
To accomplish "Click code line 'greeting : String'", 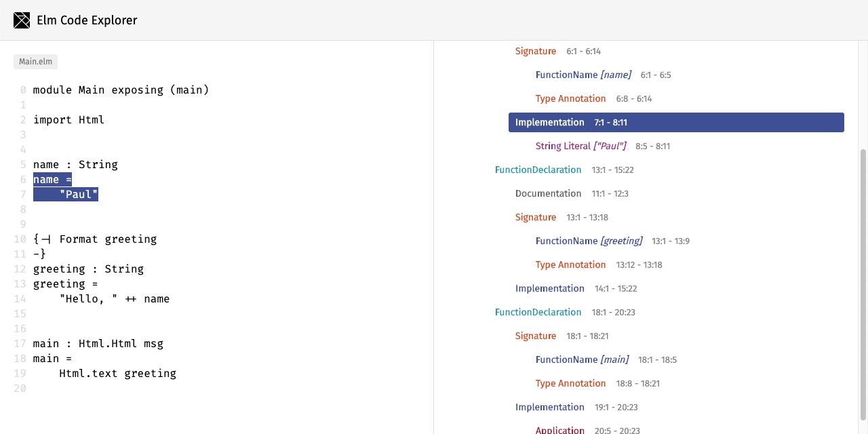I will coord(88,269).
